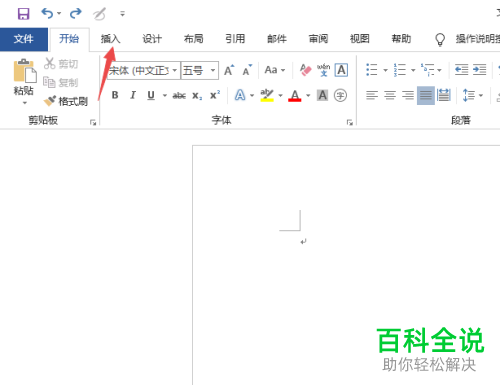Decrease font size with the smaller A icon
Screen dimensions: 500x385
pyautogui.click(x=247, y=70)
